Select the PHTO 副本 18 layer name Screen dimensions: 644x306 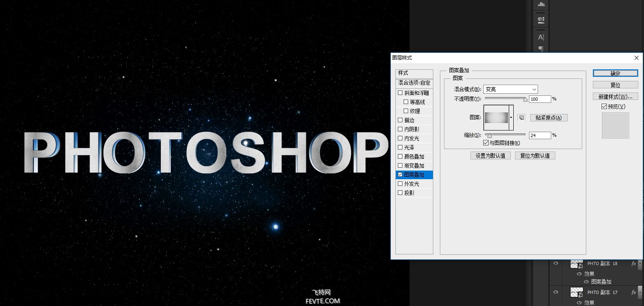[x=602, y=263]
